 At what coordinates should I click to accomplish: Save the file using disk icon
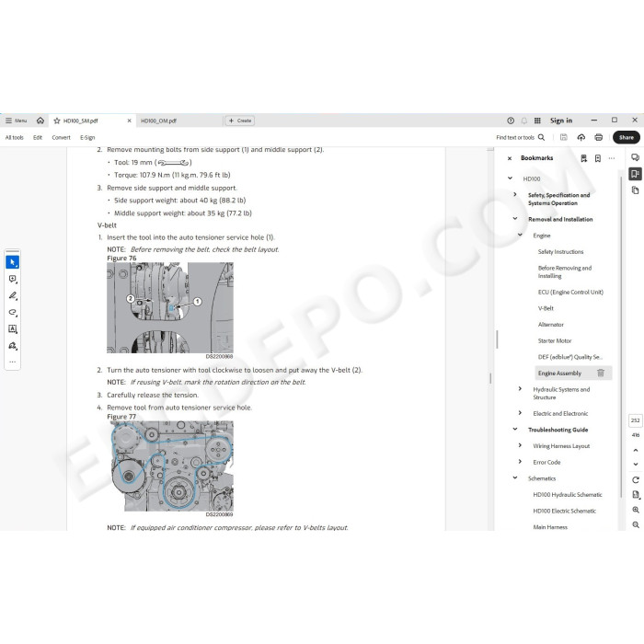click(563, 137)
